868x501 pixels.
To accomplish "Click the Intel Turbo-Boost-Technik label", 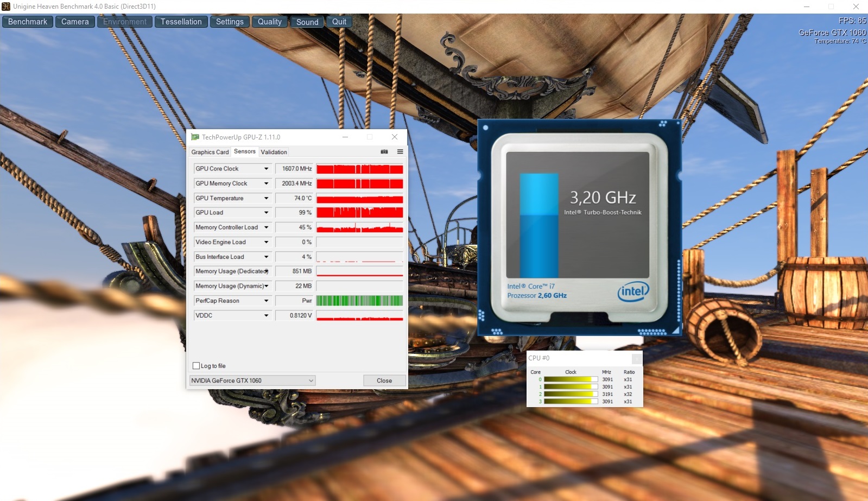I will coord(603,212).
